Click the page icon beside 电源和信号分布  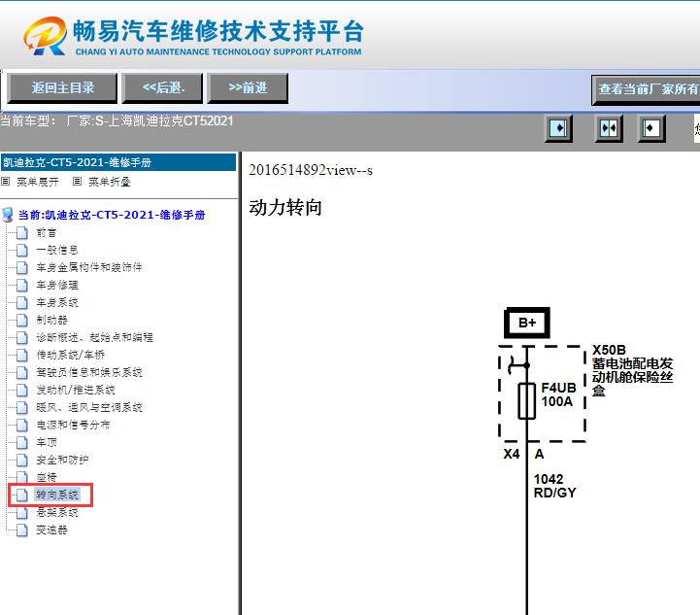click(x=22, y=425)
